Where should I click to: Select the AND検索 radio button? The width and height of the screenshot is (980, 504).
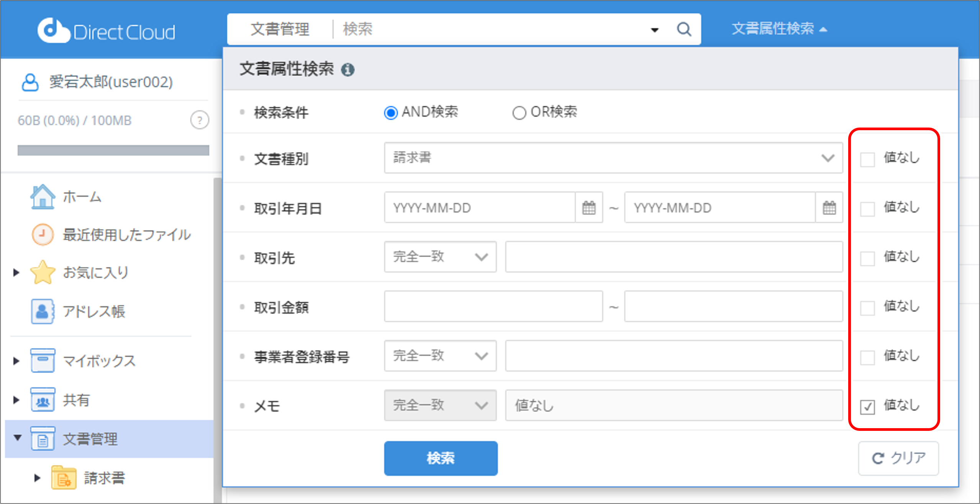point(391,112)
